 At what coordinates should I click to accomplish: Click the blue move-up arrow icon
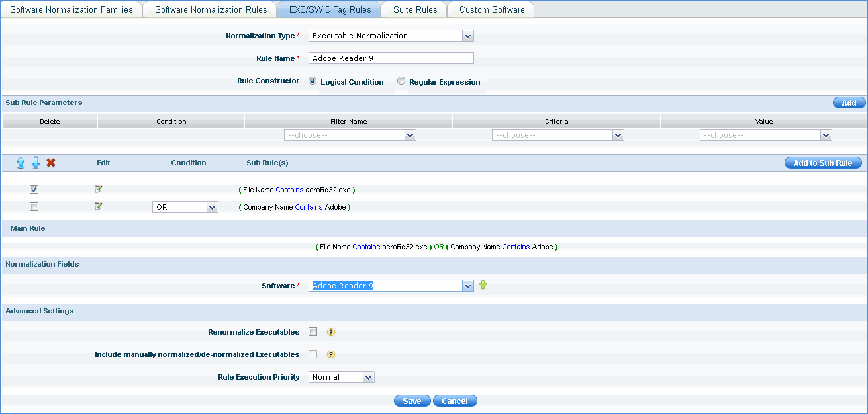(20, 163)
